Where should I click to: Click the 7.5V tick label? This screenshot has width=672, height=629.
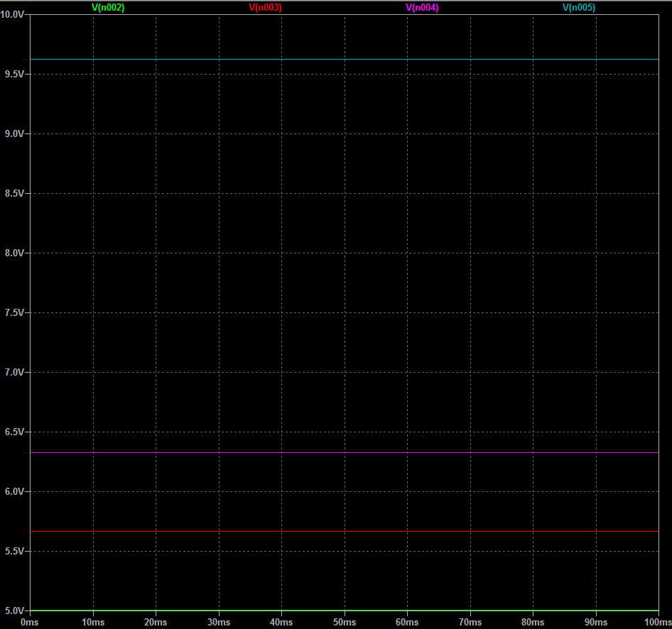tap(16, 312)
